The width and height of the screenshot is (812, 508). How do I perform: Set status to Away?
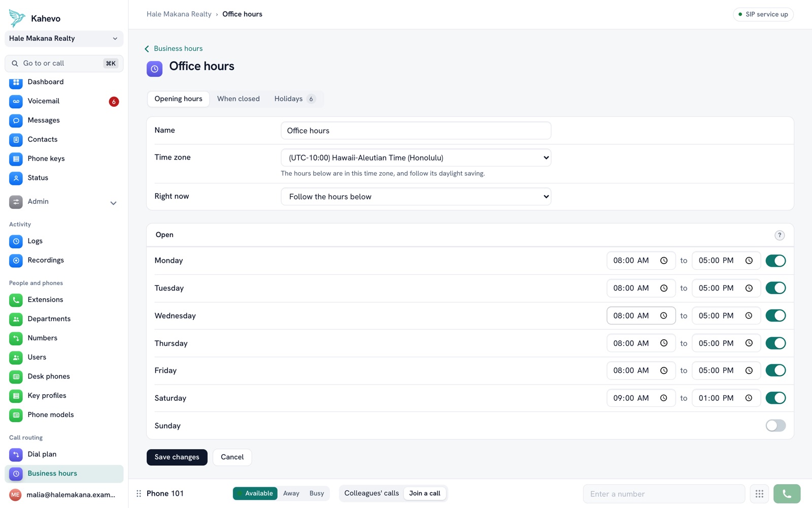[291, 493]
